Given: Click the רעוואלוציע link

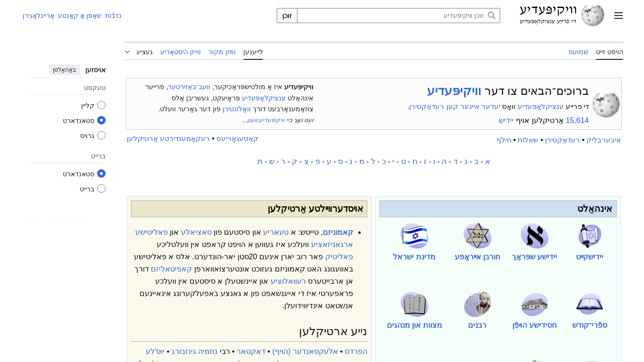Looking at the screenshot, I should pos(288,281).
